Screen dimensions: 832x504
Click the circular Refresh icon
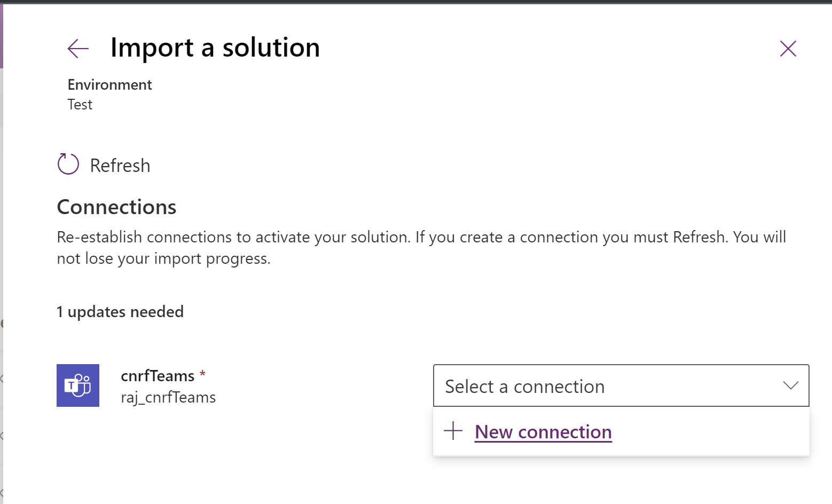pyautogui.click(x=68, y=164)
